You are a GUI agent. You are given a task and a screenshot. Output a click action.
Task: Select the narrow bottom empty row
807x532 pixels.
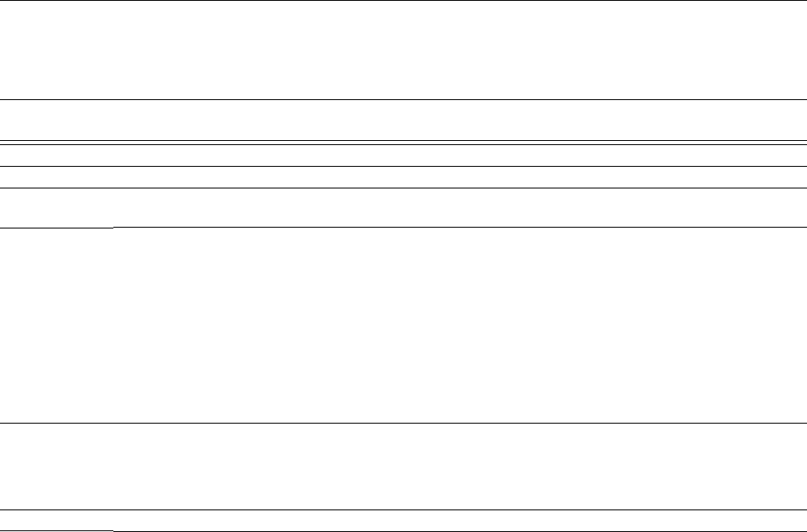[x=403, y=520]
